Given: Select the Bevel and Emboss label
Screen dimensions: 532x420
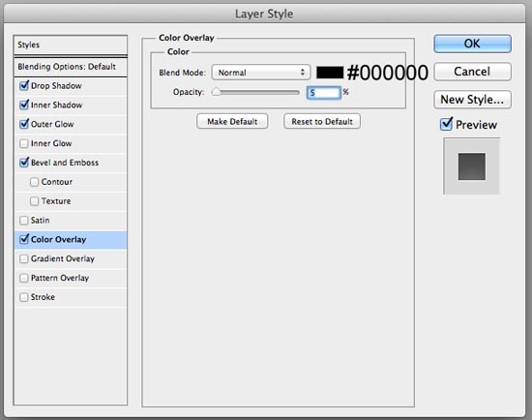Looking at the screenshot, I should click(65, 163).
